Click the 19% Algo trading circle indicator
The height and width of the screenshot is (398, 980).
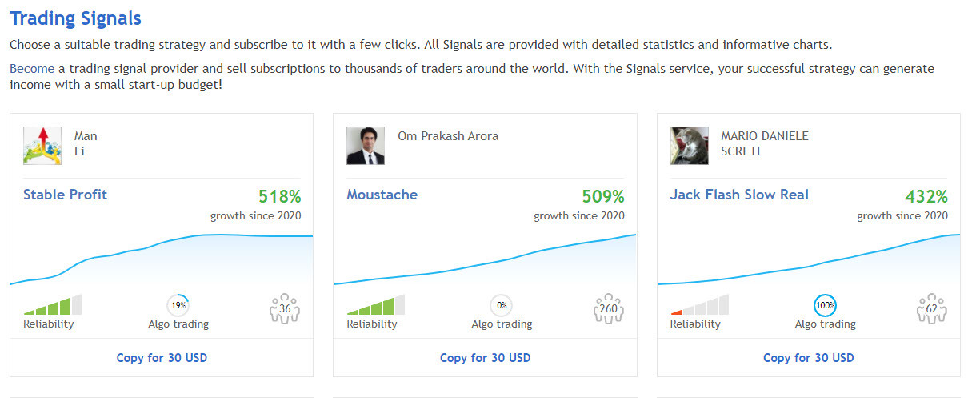178,305
